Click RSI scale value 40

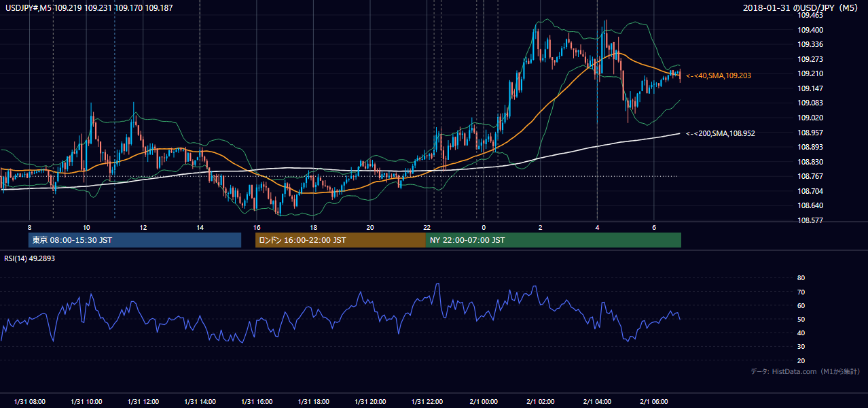(801, 333)
